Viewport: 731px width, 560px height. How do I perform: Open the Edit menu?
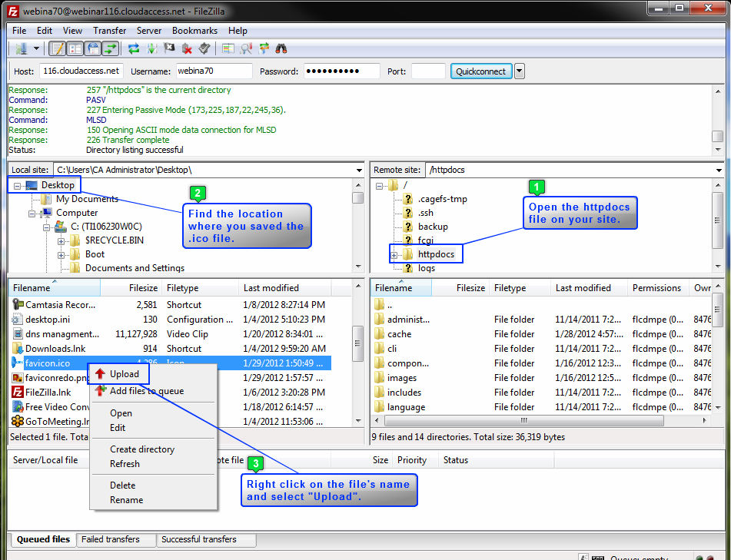click(45, 31)
